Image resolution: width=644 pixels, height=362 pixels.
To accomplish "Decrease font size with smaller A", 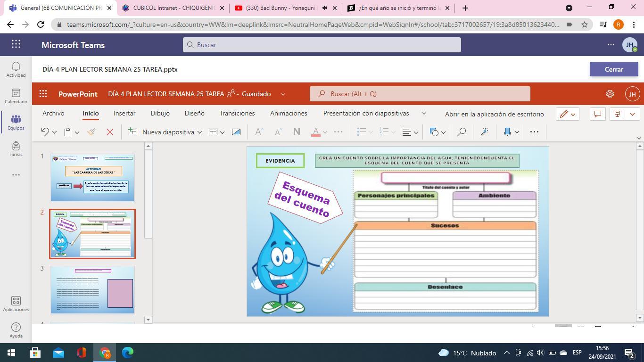I will coord(278,132).
